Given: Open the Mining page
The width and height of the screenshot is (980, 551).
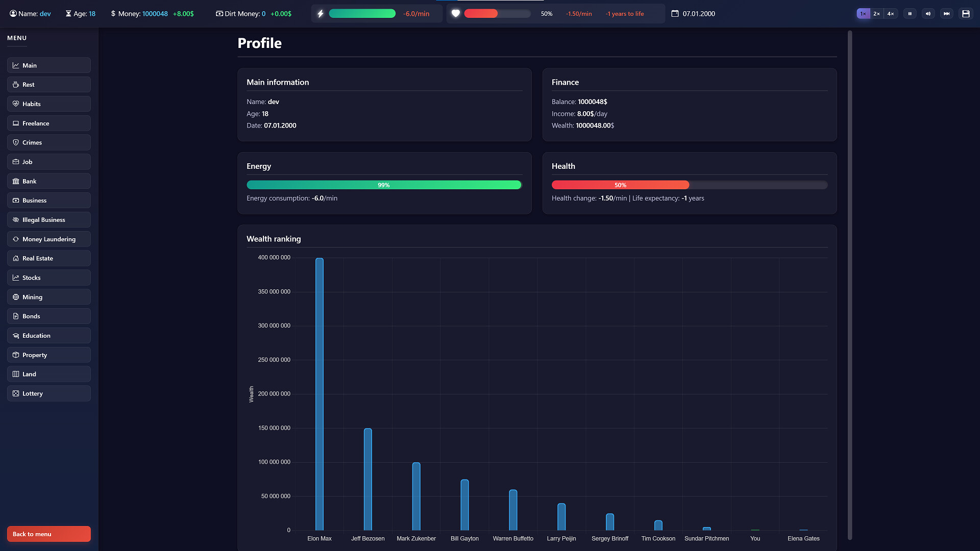Looking at the screenshot, I should pyautogui.click(x=49, y=297).
